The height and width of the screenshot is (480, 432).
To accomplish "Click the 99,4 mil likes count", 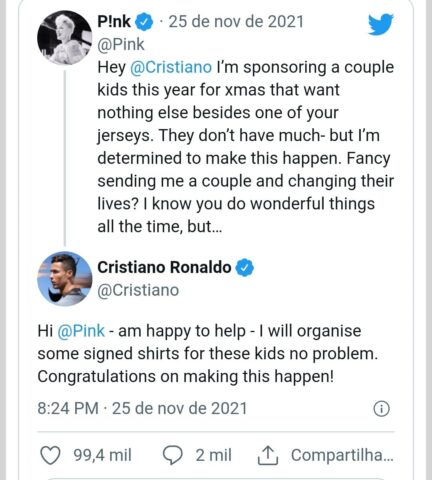I will 102,455.
